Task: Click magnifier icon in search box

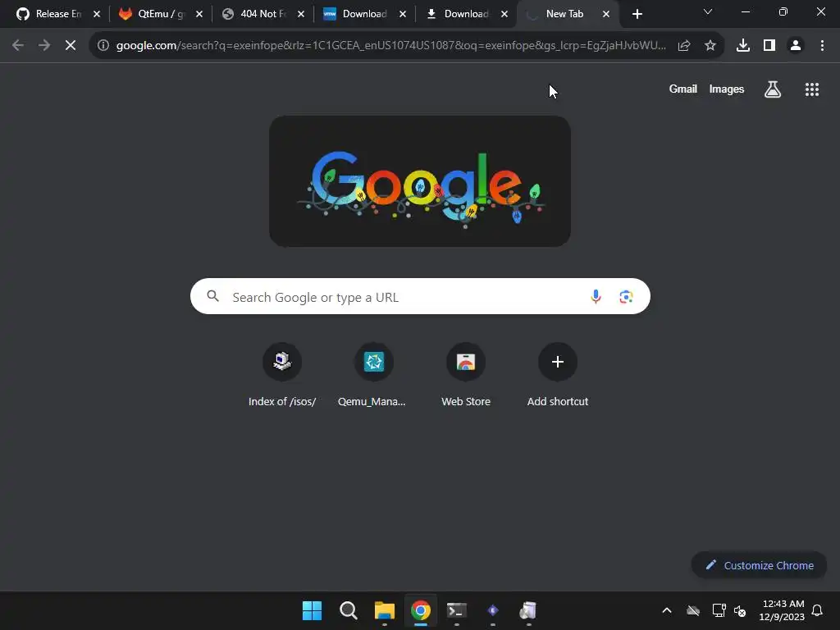Action: [212, 296]
